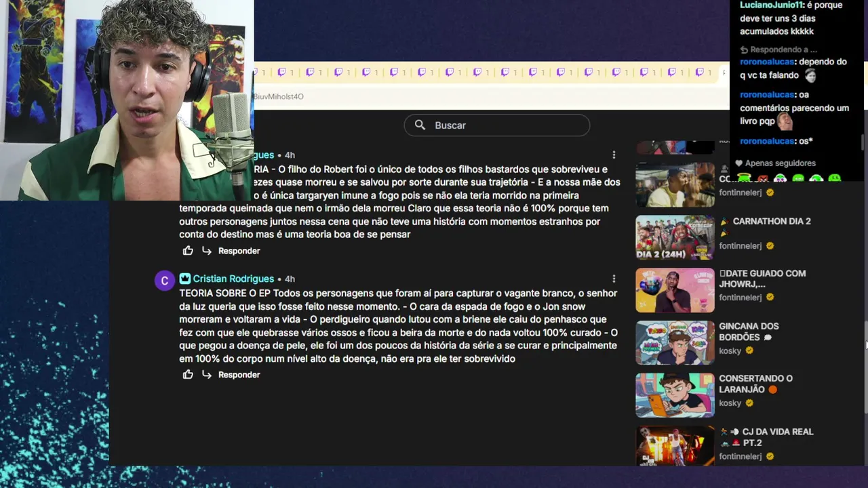Click verified badge under DATE GUIADO COM JHOWRJ
This screenshot has height=488, width=868.
(x=770, y=298)
